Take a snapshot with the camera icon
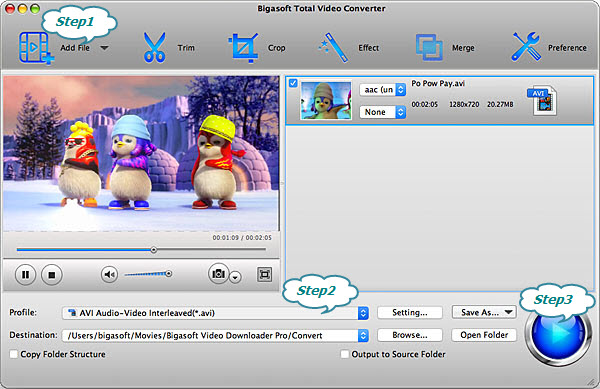 click(x=218, y=273)
